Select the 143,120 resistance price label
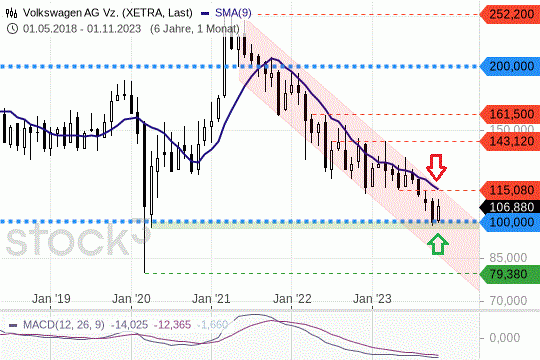This screenshot has width=540, height=360. (510, 141)
